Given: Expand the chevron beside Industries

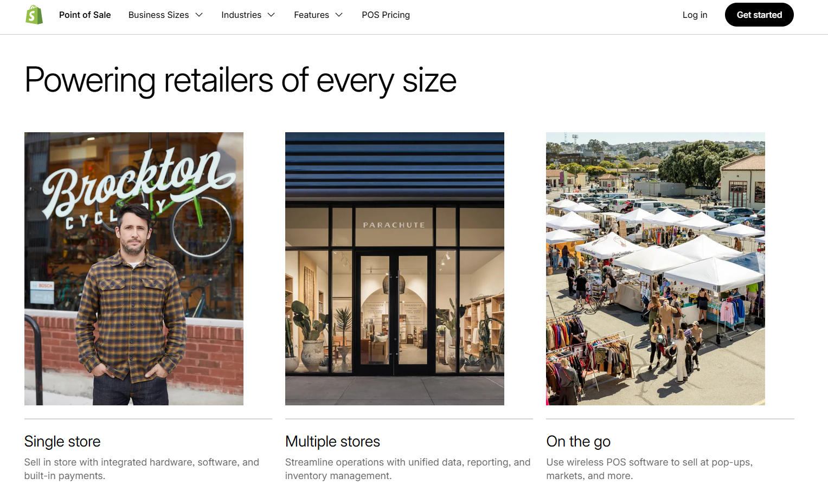Looking at the screenshot, I should point(271,15).
